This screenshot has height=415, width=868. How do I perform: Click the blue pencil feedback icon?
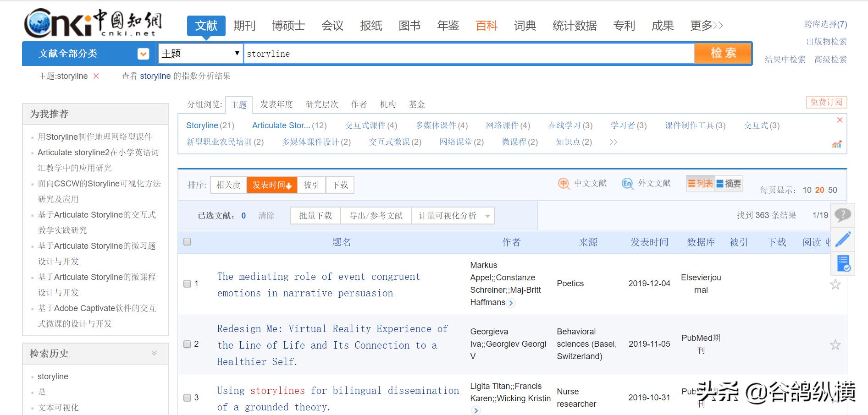(x=842, y=239)
